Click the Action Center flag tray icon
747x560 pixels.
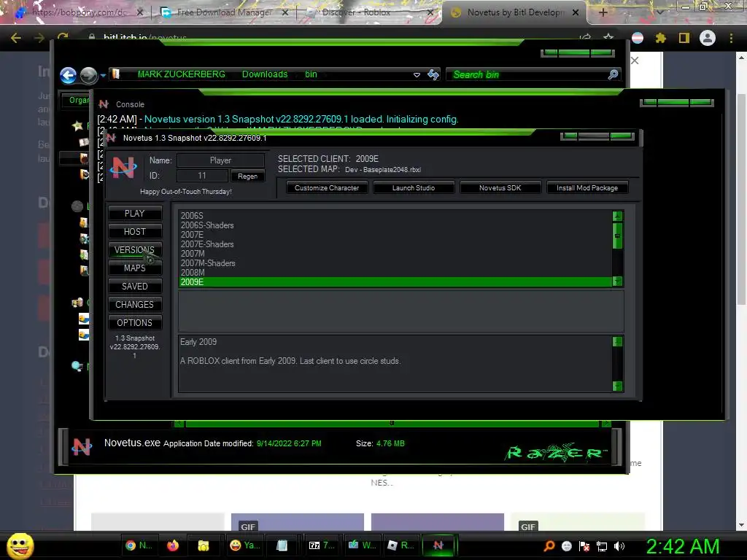584,546
